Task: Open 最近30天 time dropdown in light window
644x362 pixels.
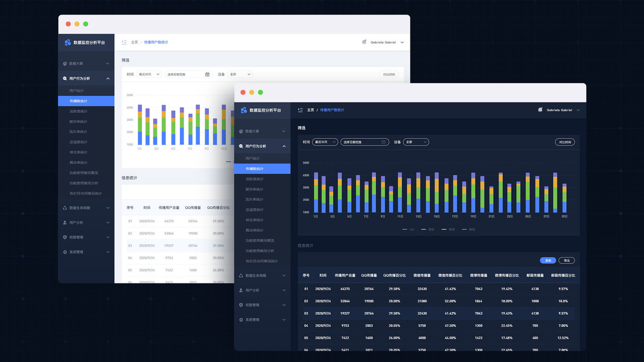Action: (x=148, y=74)
